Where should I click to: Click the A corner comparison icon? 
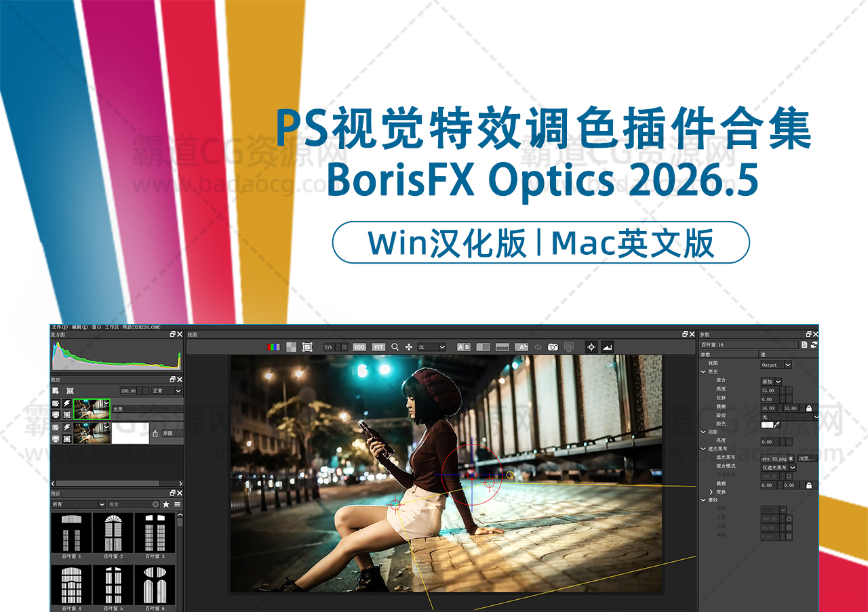pos(521,347)
